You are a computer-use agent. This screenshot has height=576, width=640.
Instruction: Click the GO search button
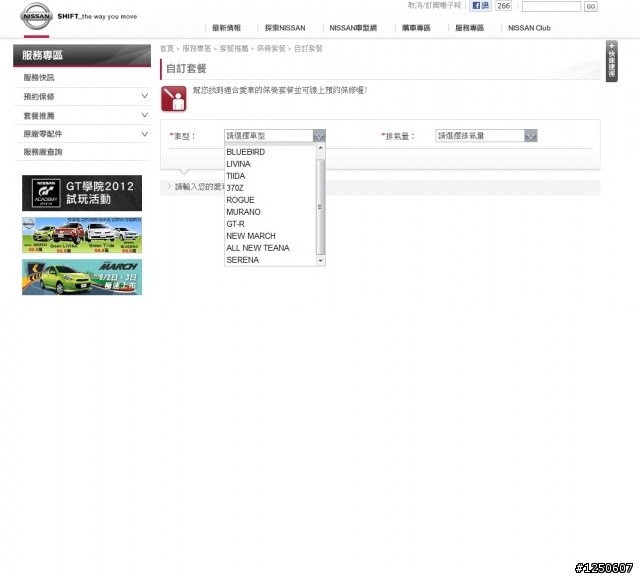click(591, 6)
